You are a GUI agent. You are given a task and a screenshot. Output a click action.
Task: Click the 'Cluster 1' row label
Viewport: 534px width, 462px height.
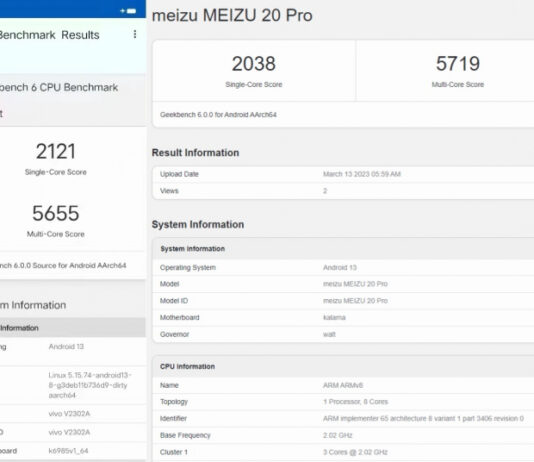[174, 452]
